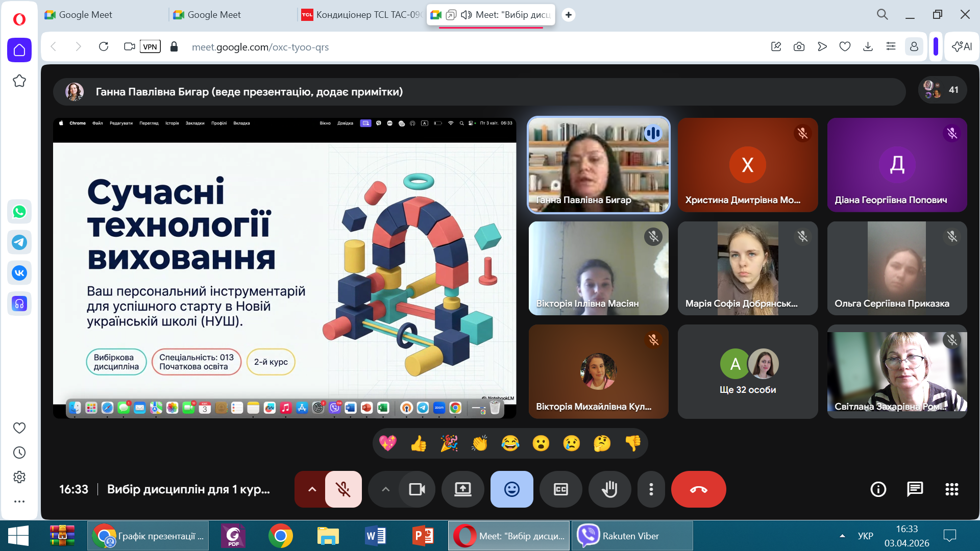Send laughing face reaction
This screenshot has height=551, width=980.
[510, 443]
